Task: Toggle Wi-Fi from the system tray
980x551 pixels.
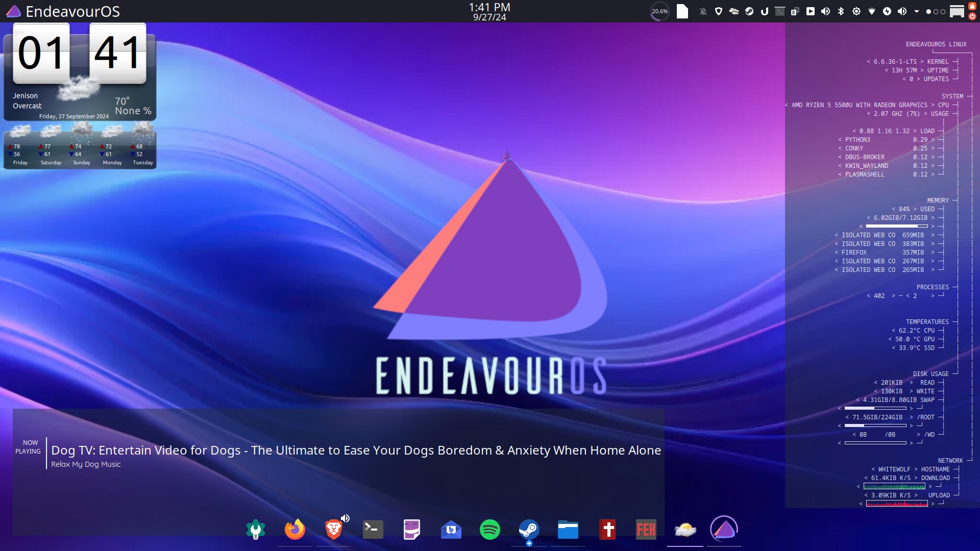Action: 872,11
